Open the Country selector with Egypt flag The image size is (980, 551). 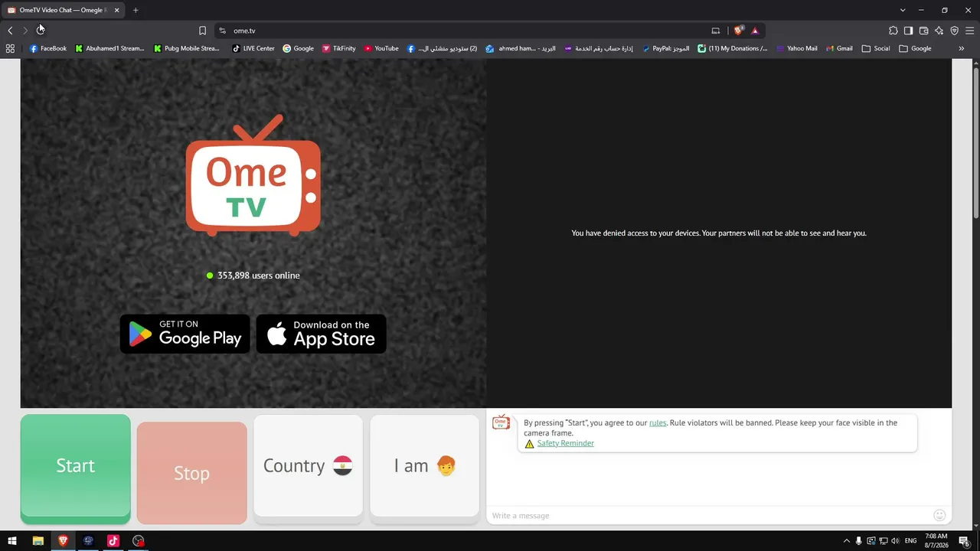308,466
